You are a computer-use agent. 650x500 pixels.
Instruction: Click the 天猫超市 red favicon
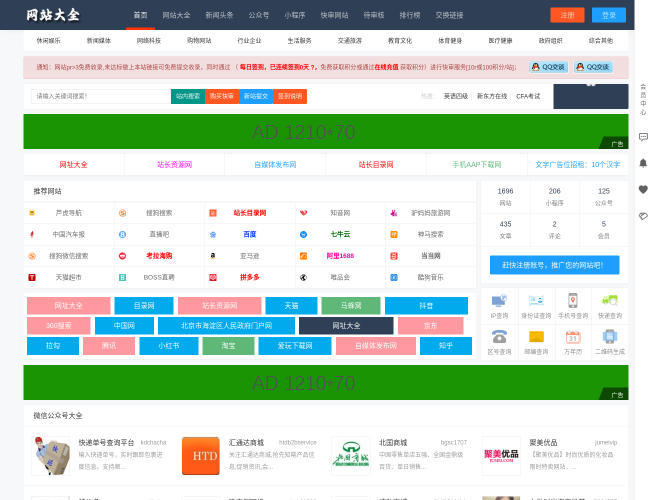click(x=32, y=277)
